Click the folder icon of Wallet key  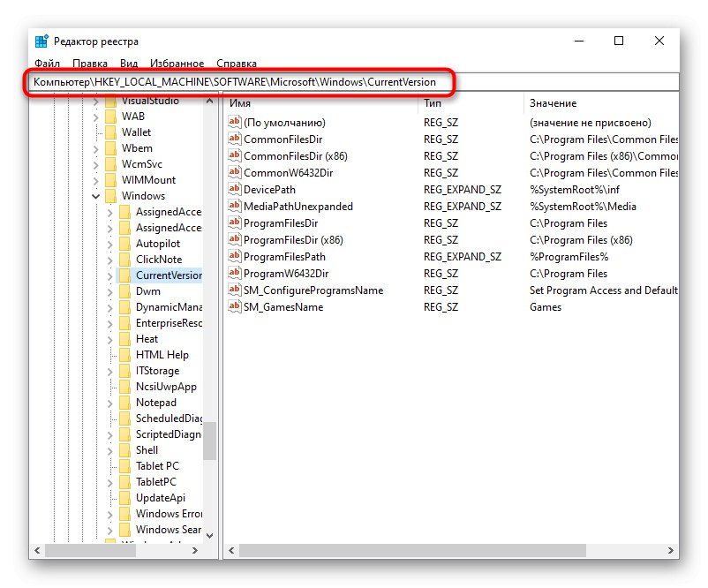[x=110, y=132]
